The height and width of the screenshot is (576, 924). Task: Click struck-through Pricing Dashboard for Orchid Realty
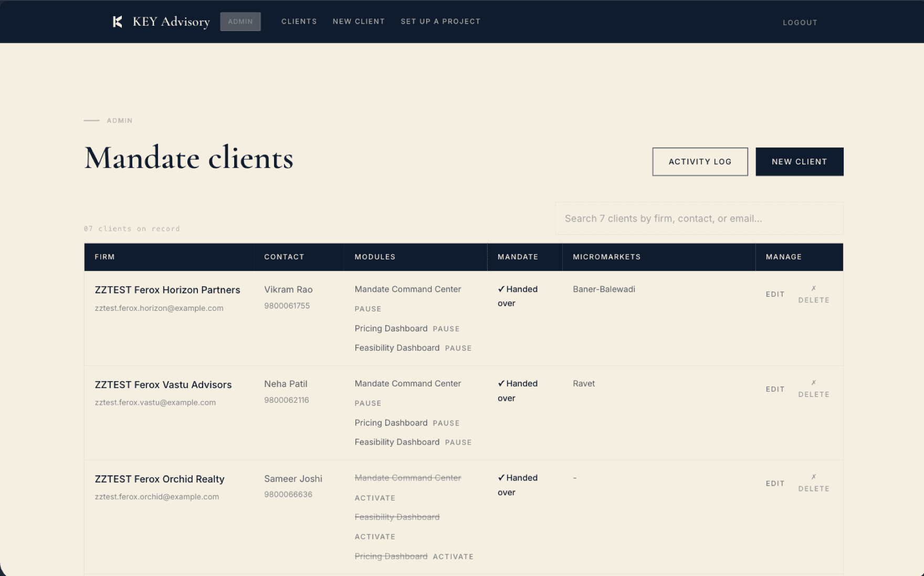(x=391, y=556)
